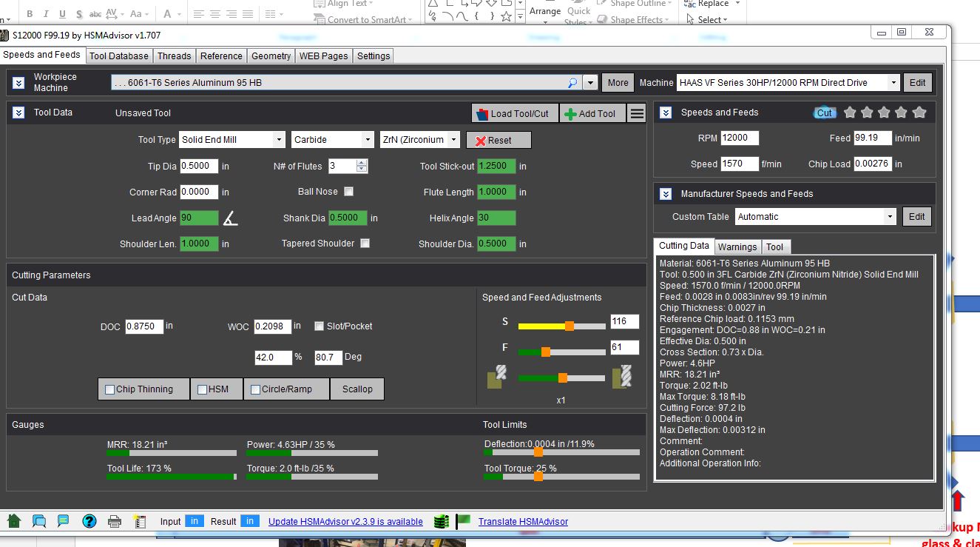This screenshot has width=980, height=547.
Task: Open the hamburger menu beside Add Tool
Action: [x=637, y=113]
